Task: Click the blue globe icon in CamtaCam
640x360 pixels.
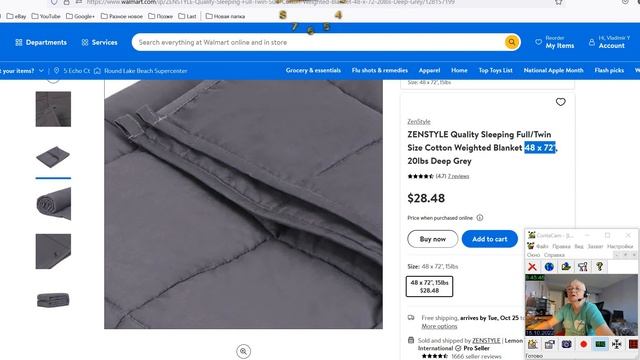Action: pyautogui.click(x=549, y=267)
